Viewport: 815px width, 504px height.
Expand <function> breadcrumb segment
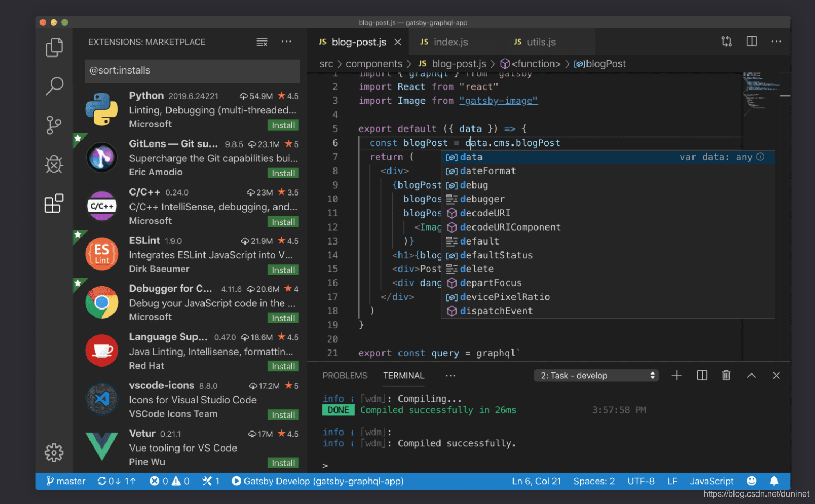tap(530, 64)
